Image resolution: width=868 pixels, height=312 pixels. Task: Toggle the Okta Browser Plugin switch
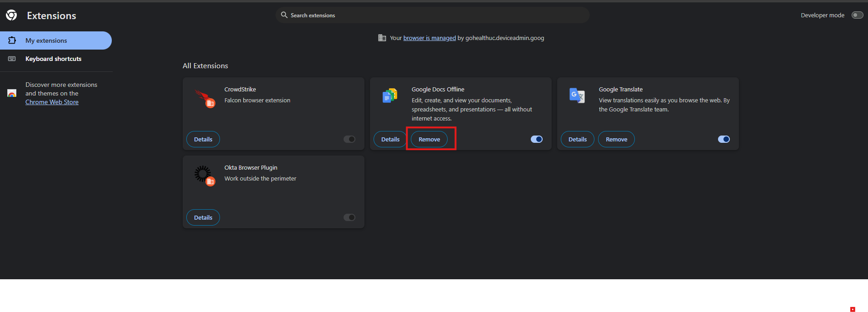(x=349, y=217)
